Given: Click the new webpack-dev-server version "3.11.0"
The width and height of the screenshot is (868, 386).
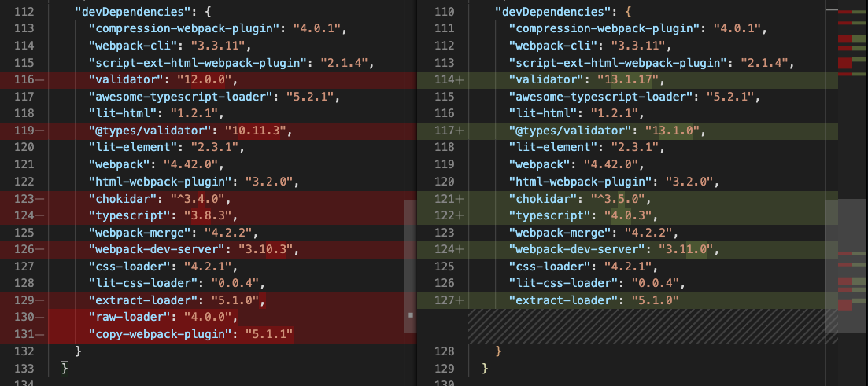Looking at the screenshot, I should point(686,249).
